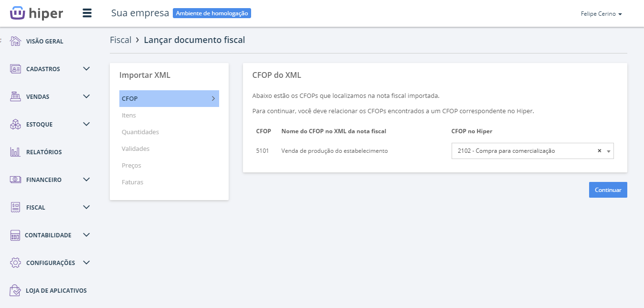Select the CFOP import step
Screen dimensions: 644x308
point(169,98)
